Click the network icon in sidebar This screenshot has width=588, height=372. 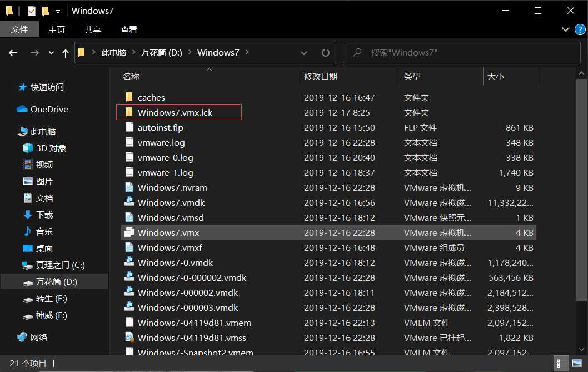(22, 337)
